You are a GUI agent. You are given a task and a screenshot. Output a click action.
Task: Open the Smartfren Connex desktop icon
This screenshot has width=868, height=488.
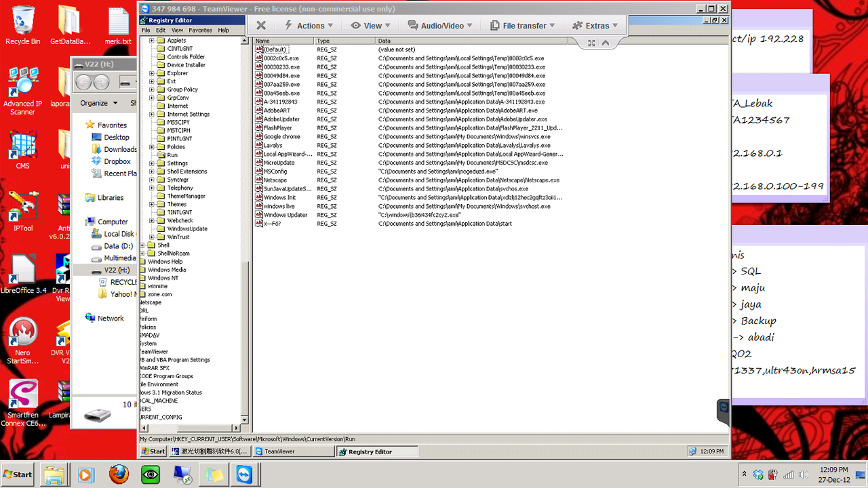pos(22,403)
